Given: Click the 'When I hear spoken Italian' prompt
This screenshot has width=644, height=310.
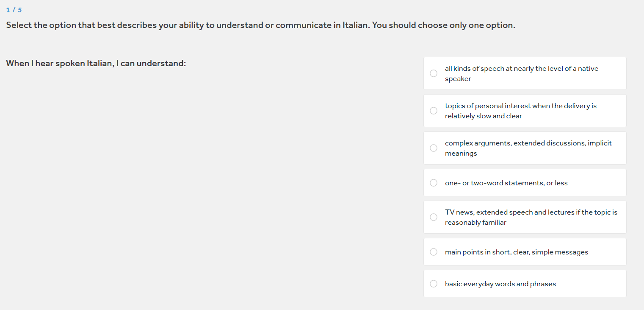Looking at the screenshot, I should [x=96, y=63].
